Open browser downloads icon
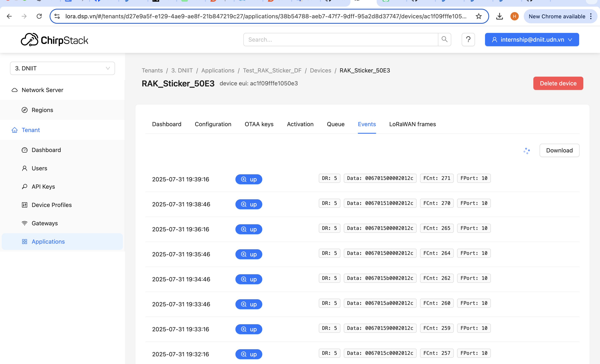600x364 pixels. (x=499, y=16)
